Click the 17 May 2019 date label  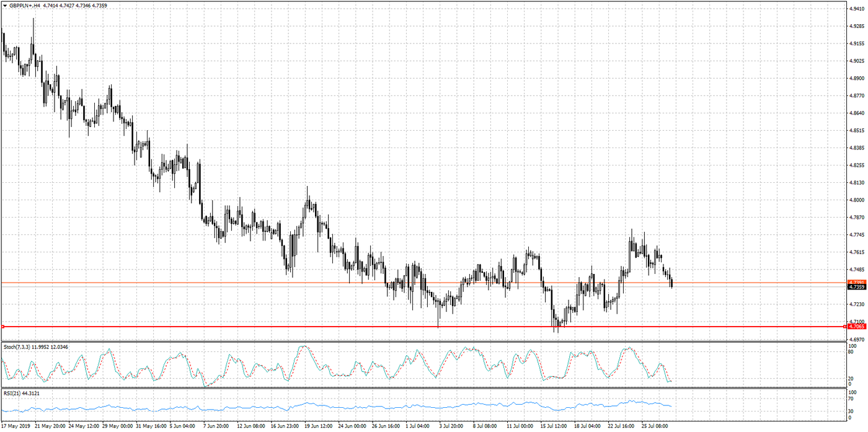[x=17, y=426]
